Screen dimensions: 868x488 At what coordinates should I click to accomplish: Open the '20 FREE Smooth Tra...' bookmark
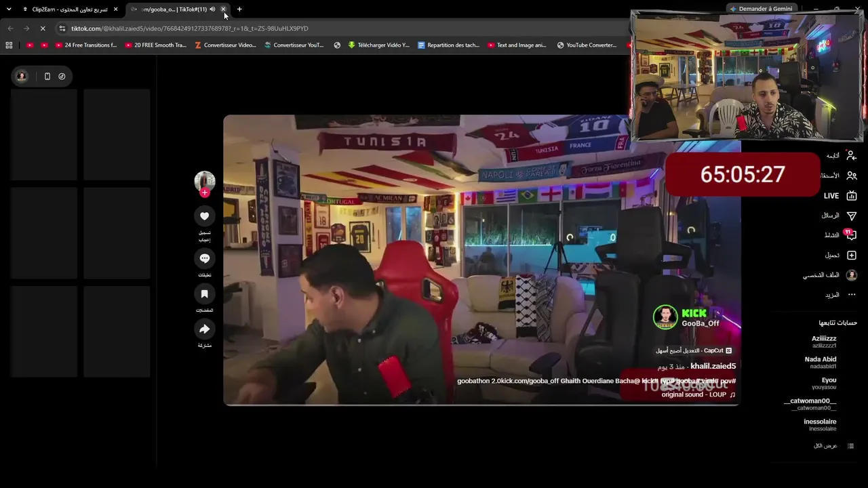coord(155,45)
